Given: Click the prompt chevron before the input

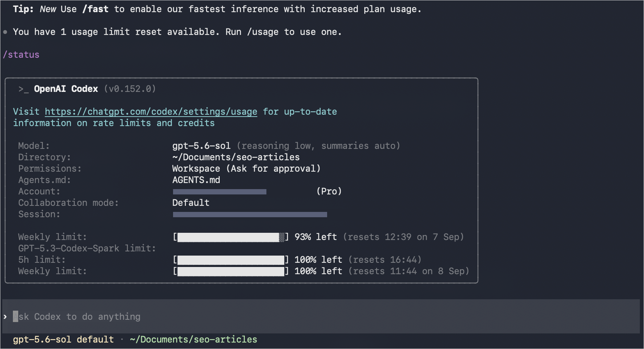Looking at the screenshot, I should click(x=5, y=317).
